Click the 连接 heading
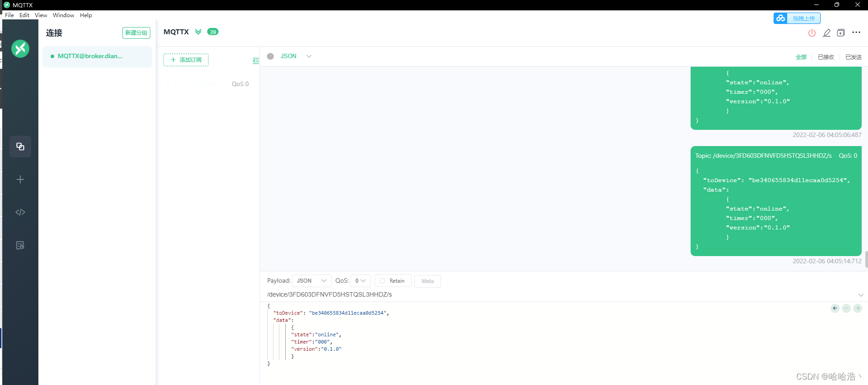 coord(54,33)
